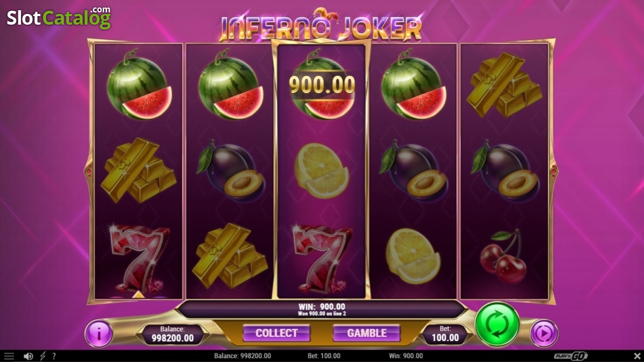Image resolution: width=644 pixels, height=362 pixels.
Task: Open the Bet 100.00 selector
Action: tap(445, 333)
